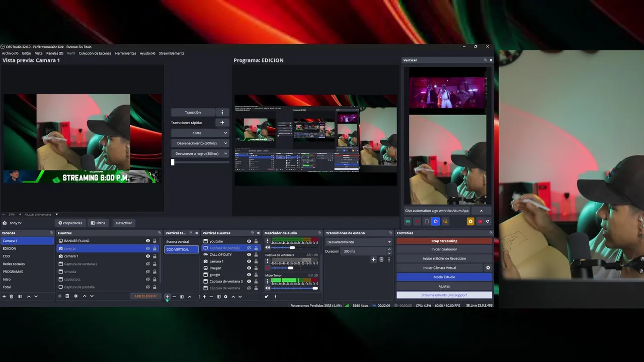Select EDICION scene in Escenas list
This screenshot has width=644, height=362.
pos(27,248)
